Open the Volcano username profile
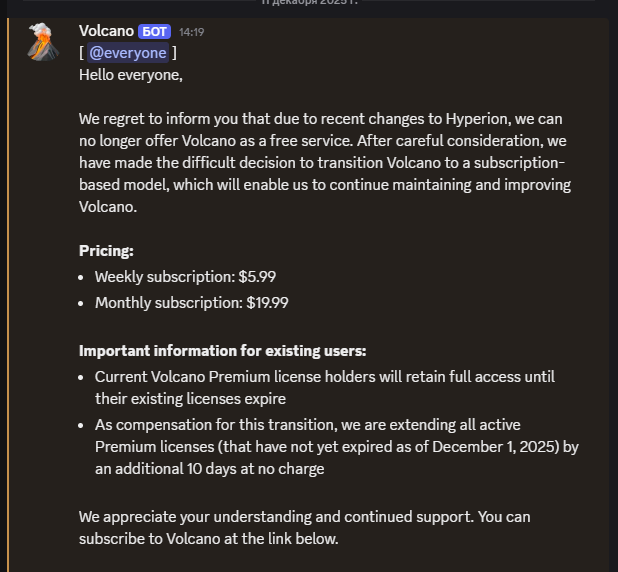Viewport: 618px width, 572px height. 107,31
